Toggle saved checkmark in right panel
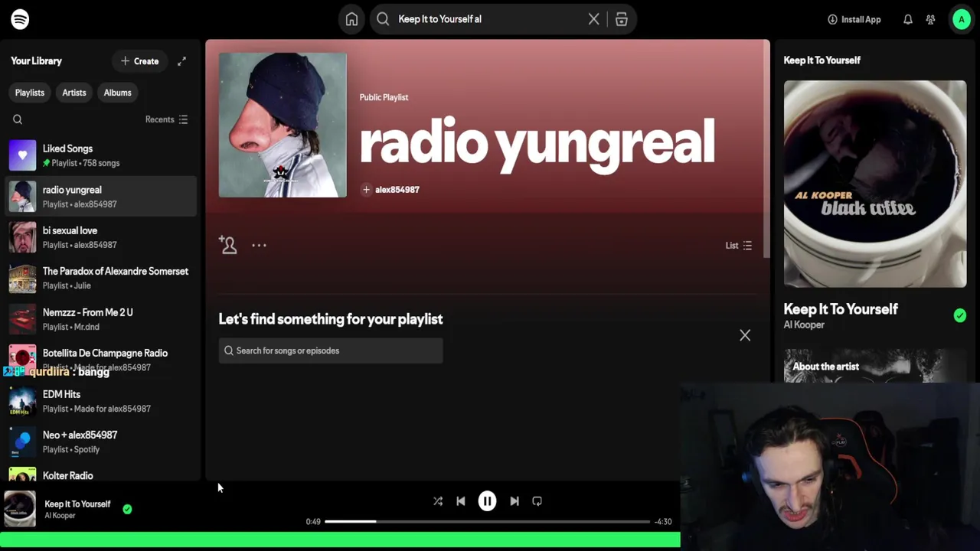 (960, 315)
